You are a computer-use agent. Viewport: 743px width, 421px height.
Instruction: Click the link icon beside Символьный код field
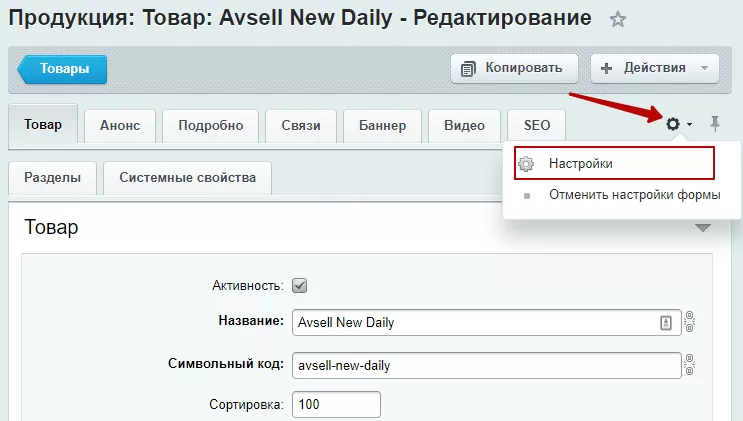point(689,365)
